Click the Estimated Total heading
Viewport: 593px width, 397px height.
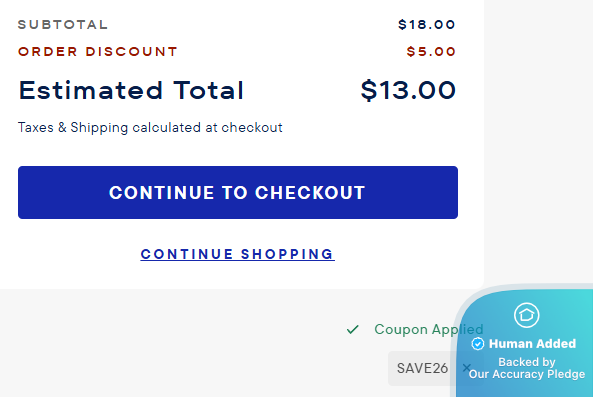131,90
